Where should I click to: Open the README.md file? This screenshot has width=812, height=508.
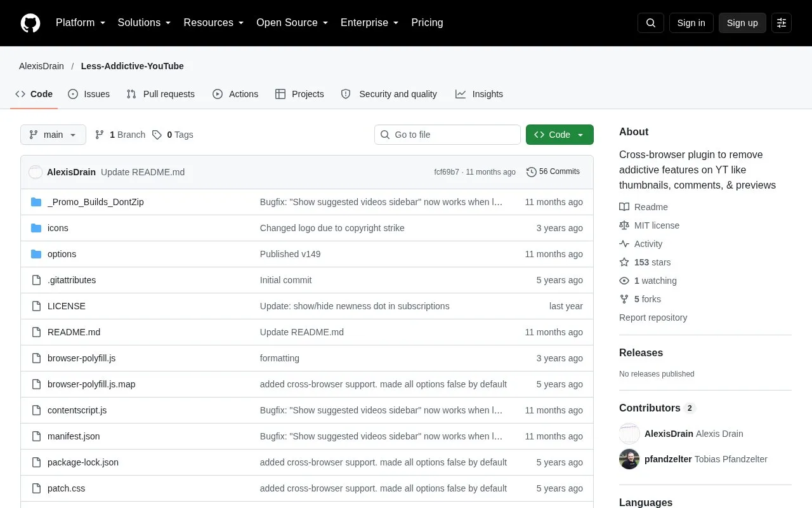74,332
